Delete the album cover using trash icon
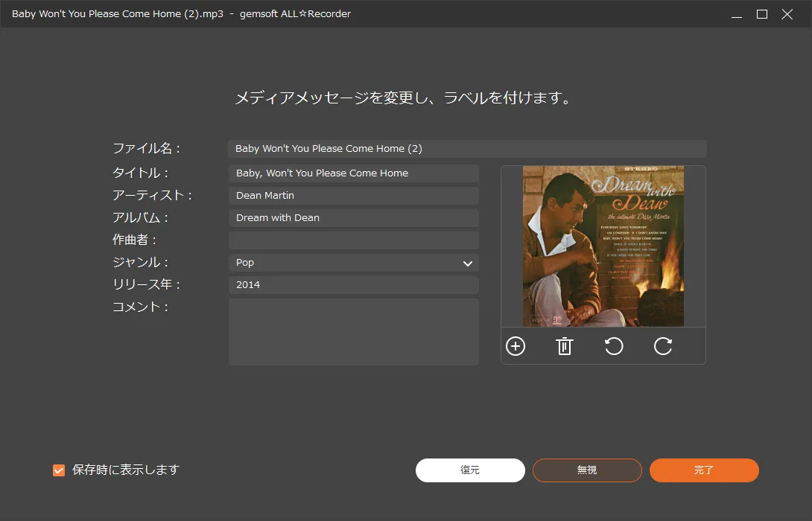Viewport: 812px width, 521px height. point(565,346)
